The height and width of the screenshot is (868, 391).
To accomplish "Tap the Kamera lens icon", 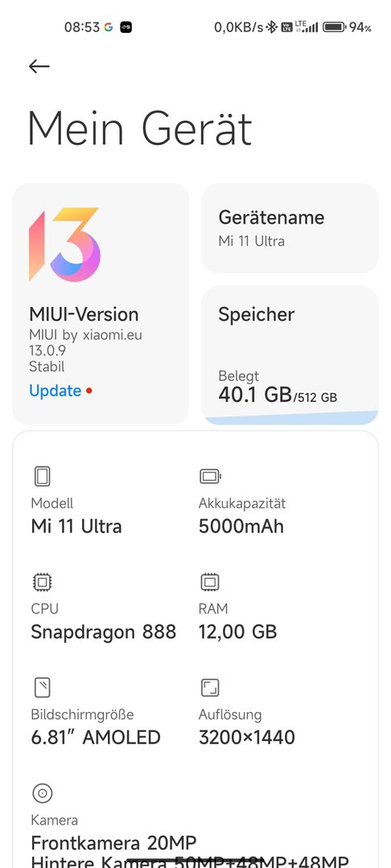I will coord(42,793).
